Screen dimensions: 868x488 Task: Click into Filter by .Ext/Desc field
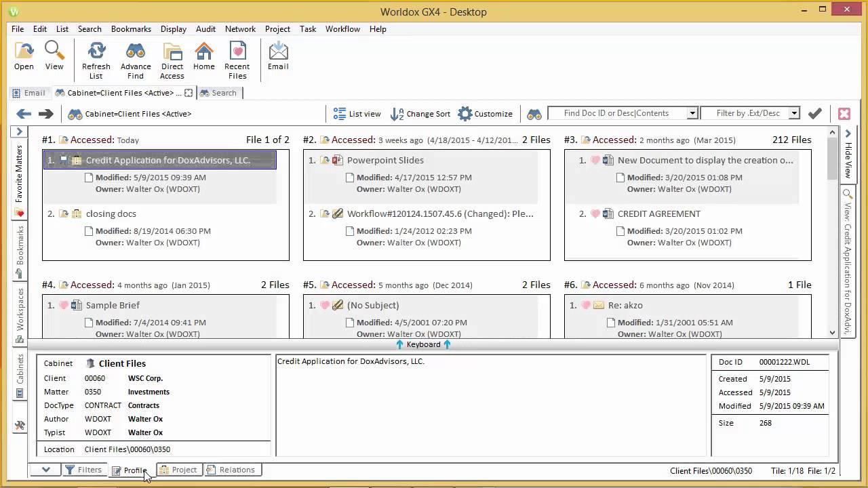pyautogui.click(x=745, y=114)
